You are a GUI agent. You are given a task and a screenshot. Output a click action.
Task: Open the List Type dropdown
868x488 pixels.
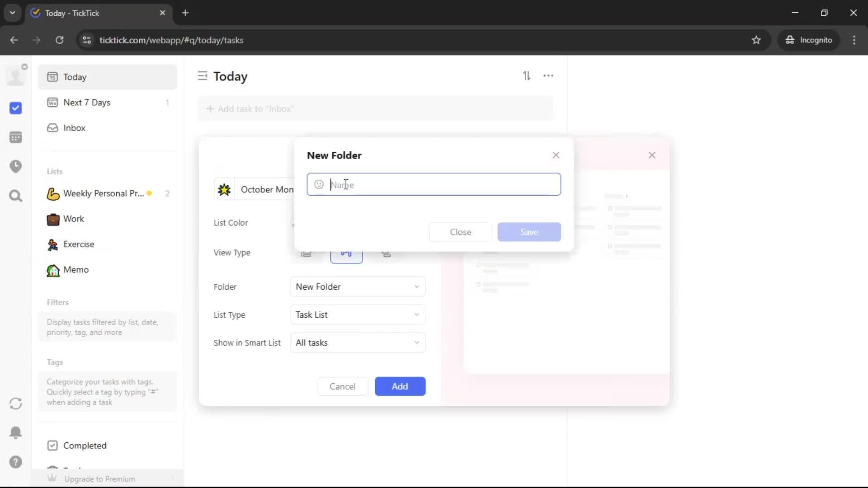[x=358, y=315]
